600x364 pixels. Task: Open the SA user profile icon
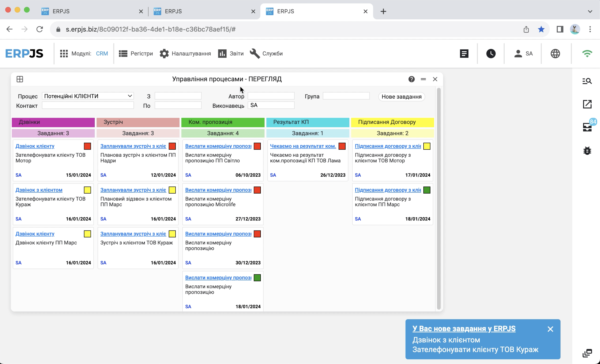(523, 54)
